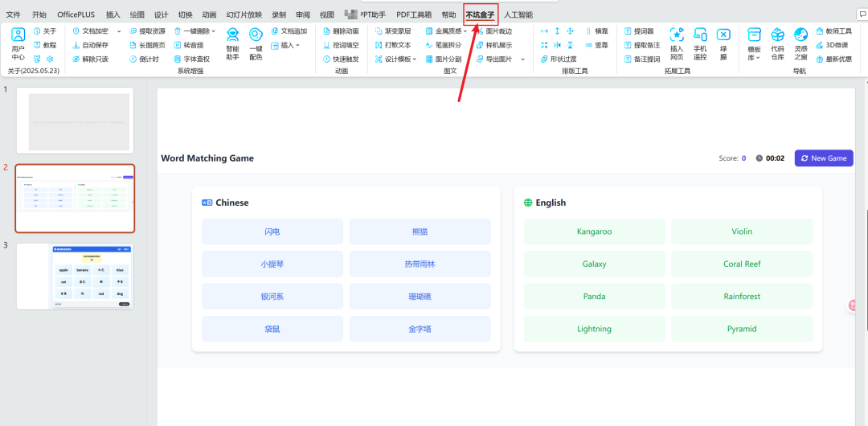The height and width of the screenshot is (426, 868).
Task: Click the New Game button
Action: click(824, 158)
